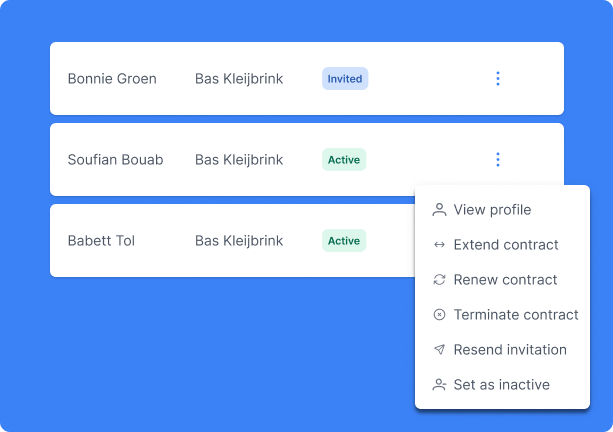Viewport: 613px width, 432px height.
Task: Click the Active badge for Babett Tol
Action: point(344,241)
